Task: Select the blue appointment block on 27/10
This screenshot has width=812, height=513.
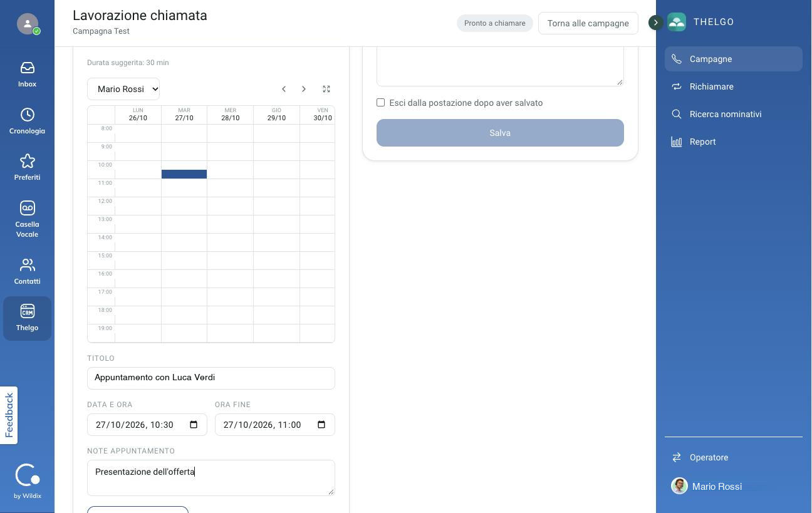Action: [184, 174]
